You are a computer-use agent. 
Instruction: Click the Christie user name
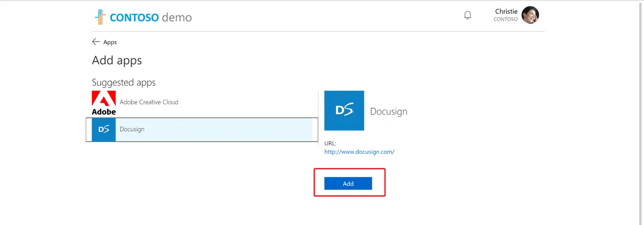pos(506,12)
